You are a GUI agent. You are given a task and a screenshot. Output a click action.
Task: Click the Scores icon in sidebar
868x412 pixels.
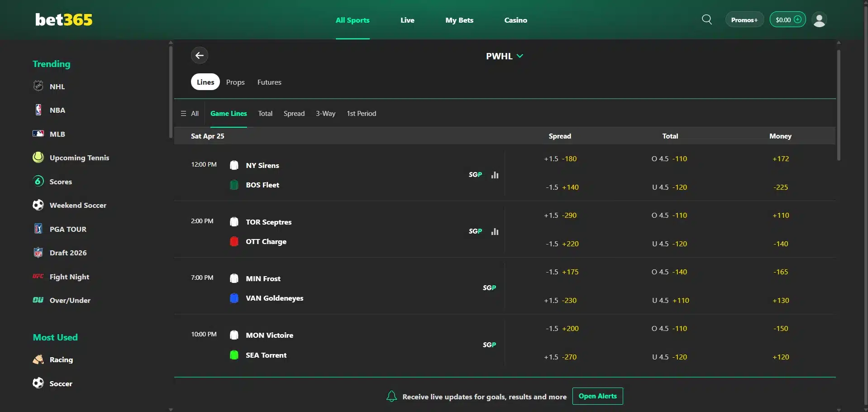(38, 181)
